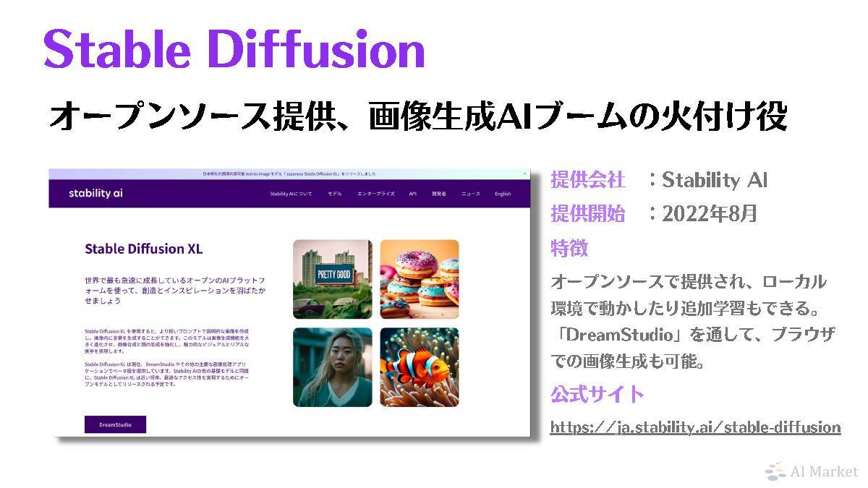Screen dimensions: 868x488
Task: Select エンタープライズ in the navigation bar
Action: tap(376, 194)
